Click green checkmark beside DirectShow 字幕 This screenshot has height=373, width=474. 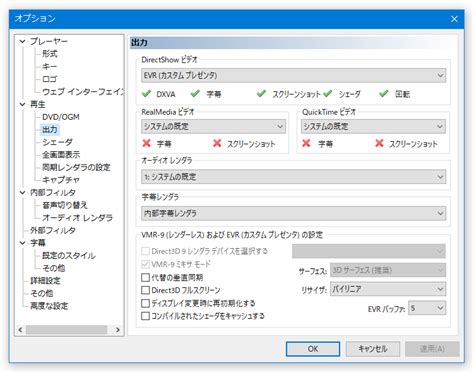pyautogui.click(x=195, y=94)
